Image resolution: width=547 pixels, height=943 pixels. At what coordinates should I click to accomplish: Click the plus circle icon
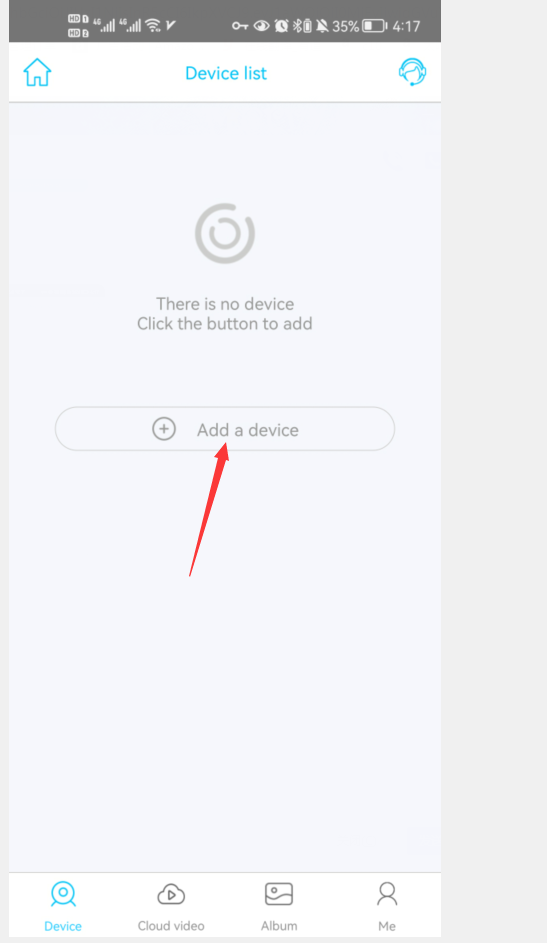(x=163, y=429)
